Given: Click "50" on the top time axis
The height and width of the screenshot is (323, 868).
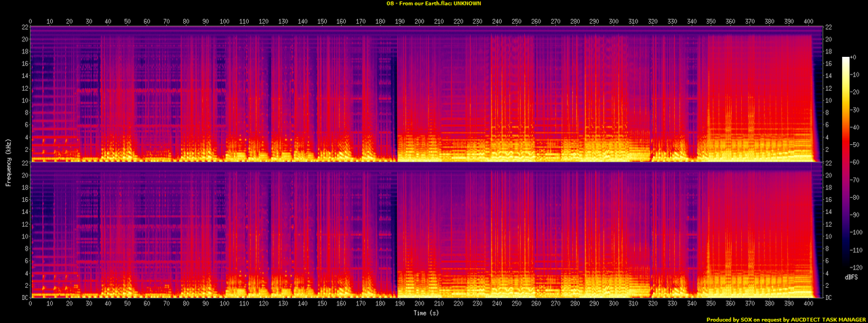Looking at the screenshot, I should tap(127, 21).
